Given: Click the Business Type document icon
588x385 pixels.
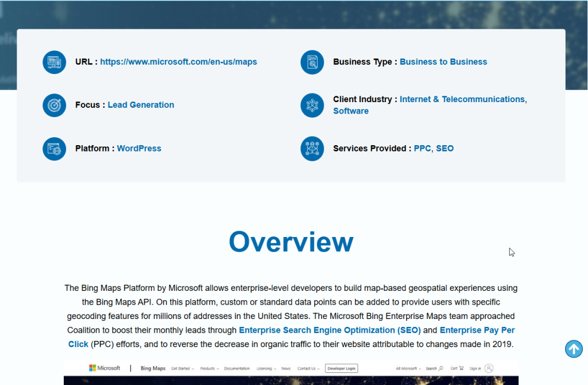Looking at the screenshot, I should (312, 62).
